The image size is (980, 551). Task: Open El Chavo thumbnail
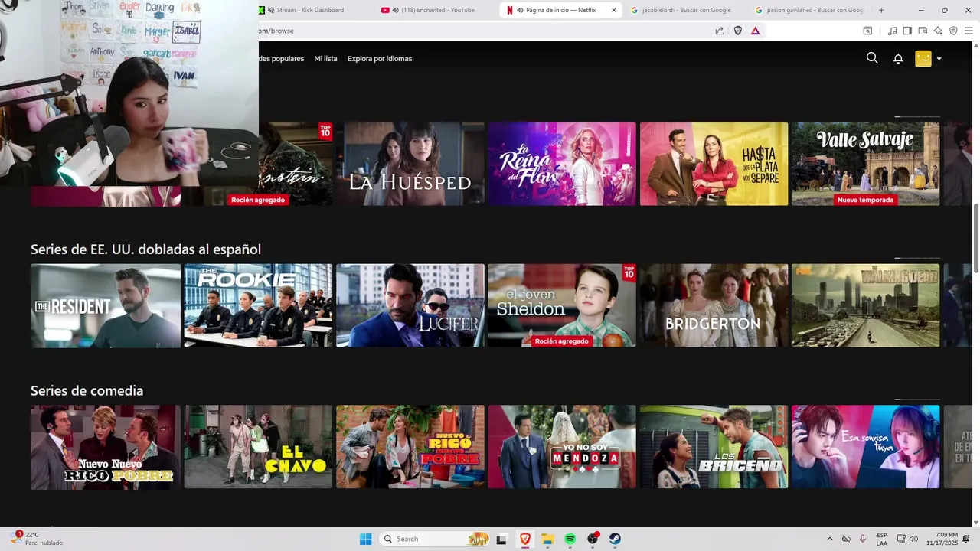point(258,447)
